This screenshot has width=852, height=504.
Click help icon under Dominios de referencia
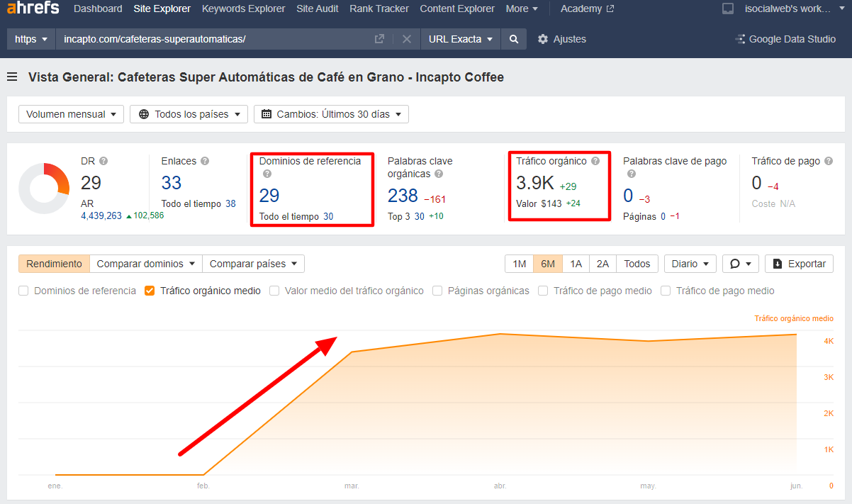(267, 174)
